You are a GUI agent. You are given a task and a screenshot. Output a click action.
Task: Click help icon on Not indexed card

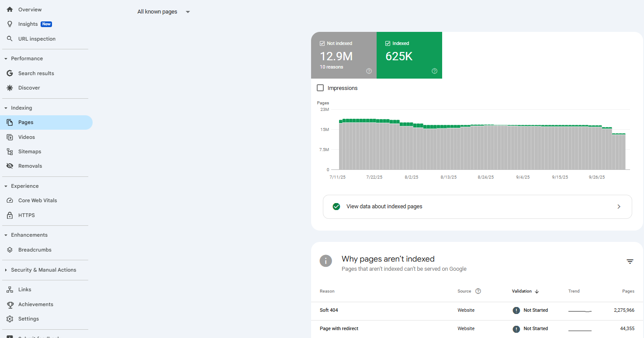(369, 71)
